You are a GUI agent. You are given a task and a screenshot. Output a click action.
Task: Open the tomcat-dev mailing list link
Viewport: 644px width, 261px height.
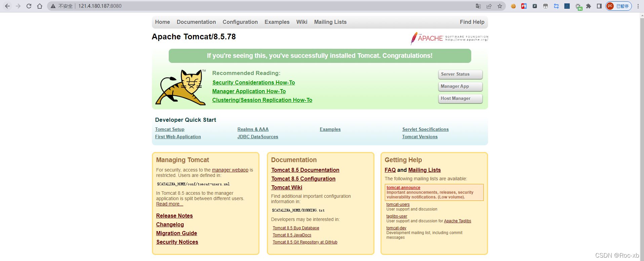[396, 228]
